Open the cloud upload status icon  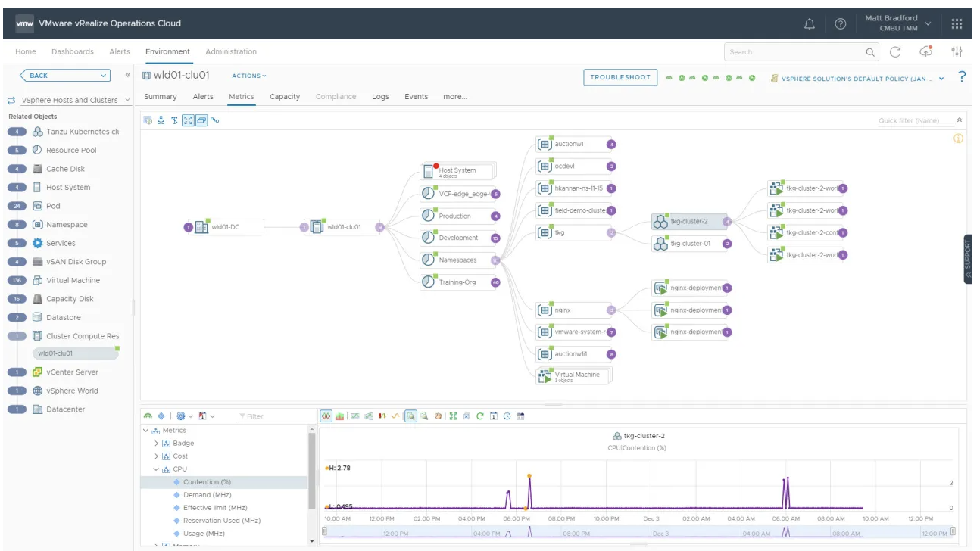coord(926,51)
